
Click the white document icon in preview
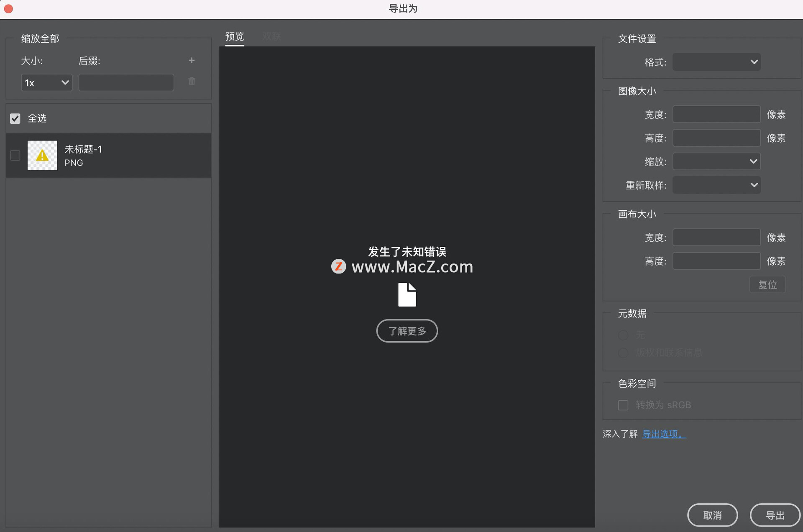(x=407, y=295)
